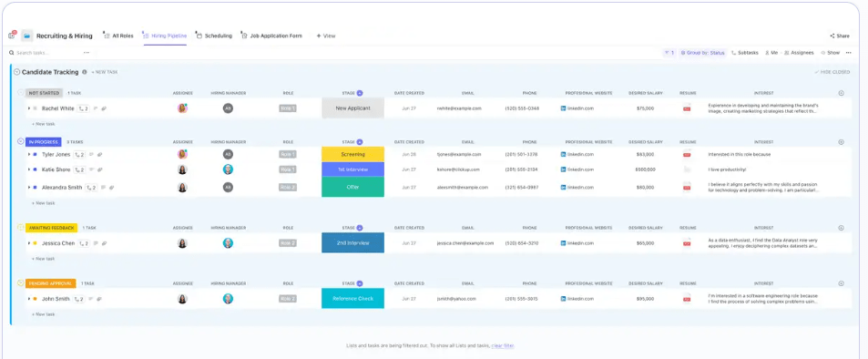
Task: Toggle Katie Shore's task status square
Action: click(x=35, y=169)
